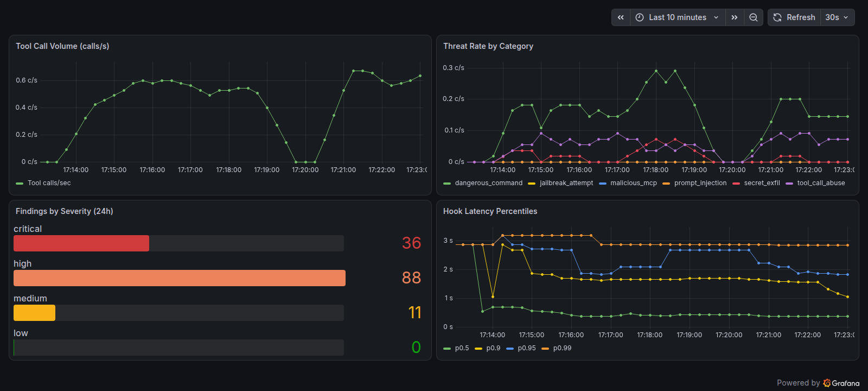Click the orange high severity bar
Viewport: 868px width, 391px height.
point(180,278)
